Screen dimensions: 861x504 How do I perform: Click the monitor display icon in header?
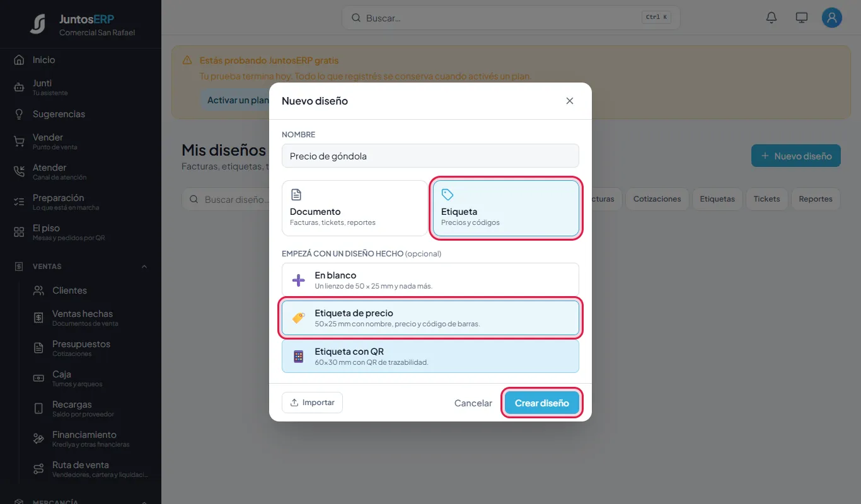[x=802, y=18]
